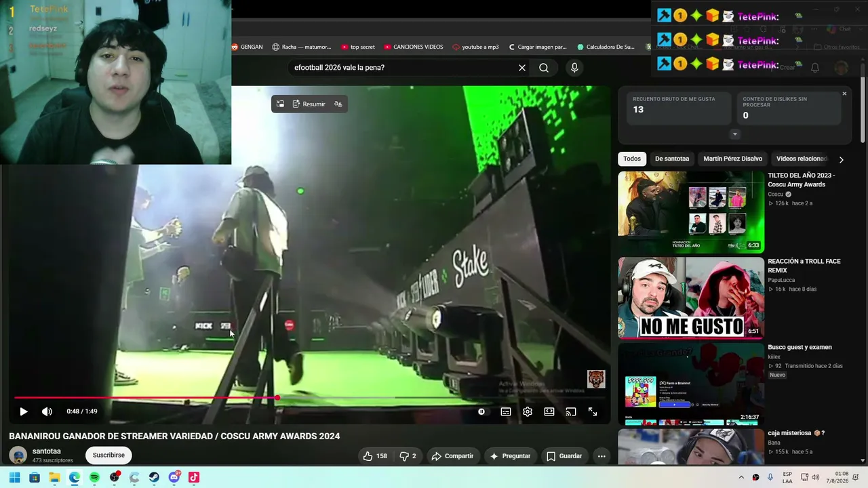The image size is (868, 488).
Task: Open the GENGAN bookmark
Action: pyautogui.click(x=248, y=47)
